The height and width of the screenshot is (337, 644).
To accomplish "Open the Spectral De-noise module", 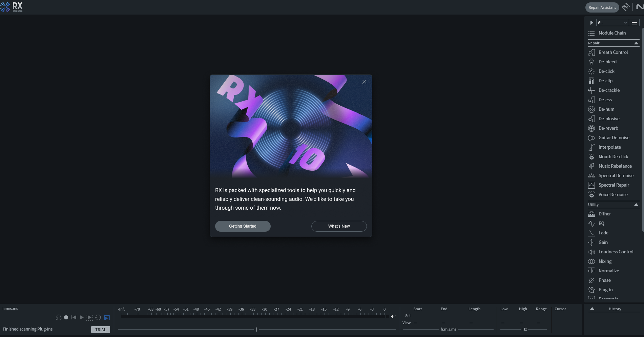I will click(x=613, y=175).
